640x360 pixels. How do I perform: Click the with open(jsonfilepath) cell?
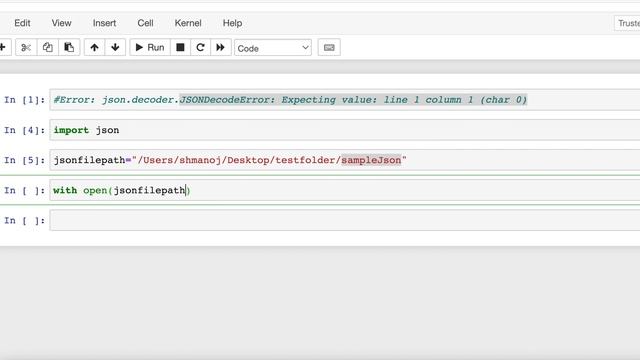344,190
